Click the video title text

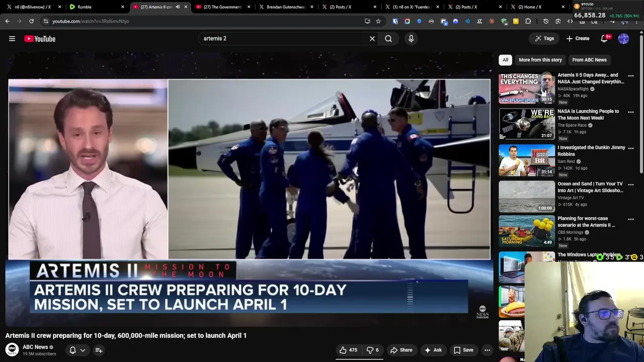(126, 335)
